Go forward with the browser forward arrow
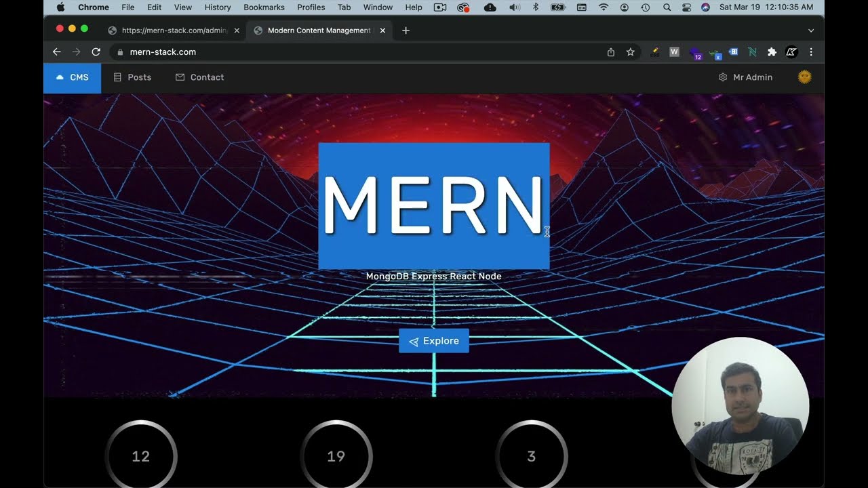This screenshot has width=868, height=488. pyautogui.click(x=77, y=52)
